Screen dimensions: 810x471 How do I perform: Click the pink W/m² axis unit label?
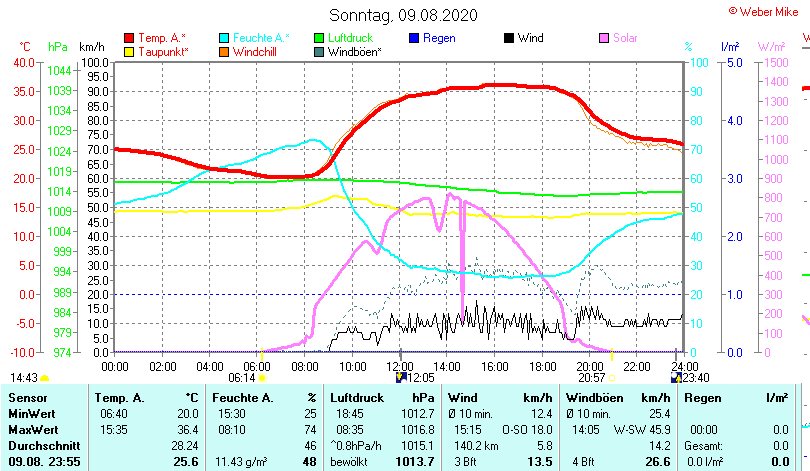point(771,47)
